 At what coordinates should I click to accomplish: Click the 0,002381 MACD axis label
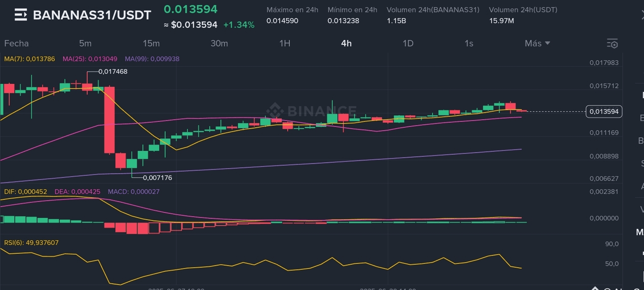pyautogui.click(x=604, y=191)
